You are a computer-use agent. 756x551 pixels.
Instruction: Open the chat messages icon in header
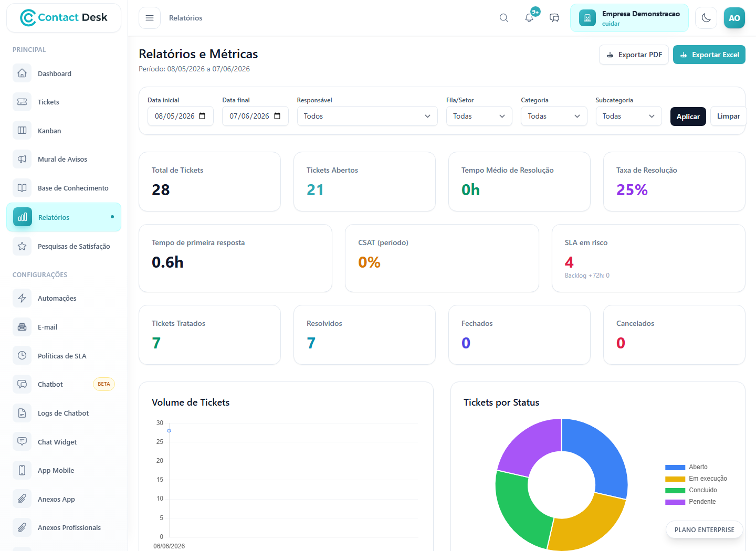coord(554,18)
